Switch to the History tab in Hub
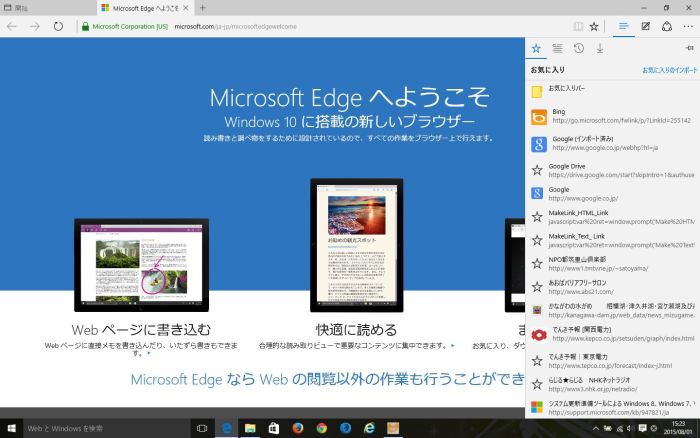Screen dimensions: 700x438 pos(579,48)
